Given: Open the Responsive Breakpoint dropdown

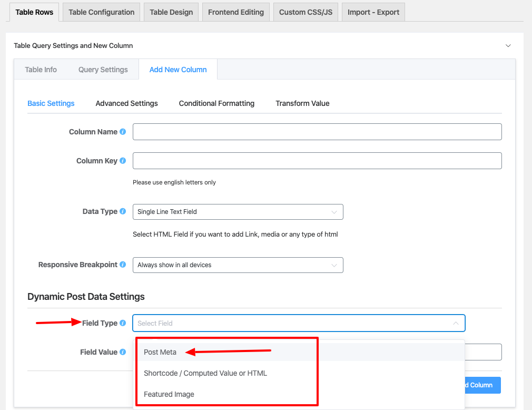Looking at the screenshot, I should click(x=238, y=265).
